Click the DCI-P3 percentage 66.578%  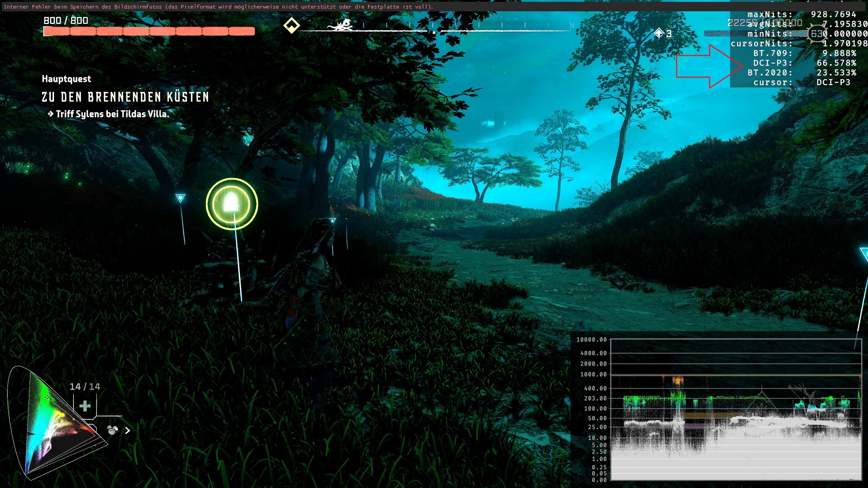pyautogui.click(x=837, y=63)
